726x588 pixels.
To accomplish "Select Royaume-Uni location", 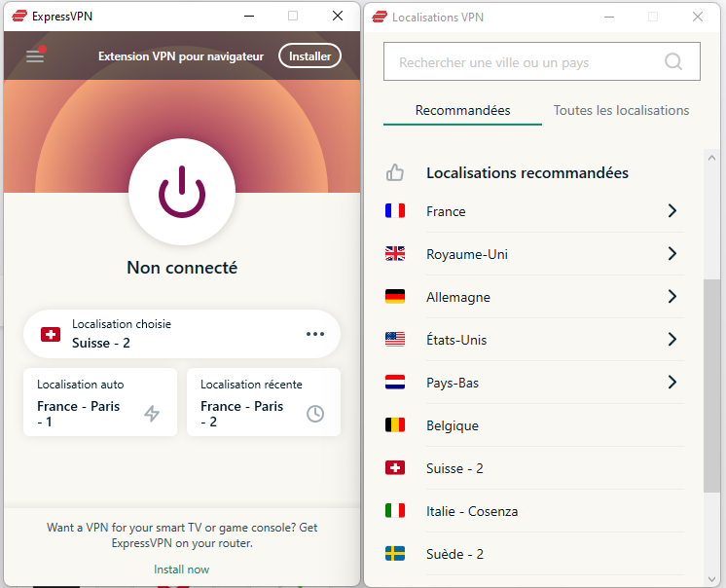I will 534,254.
